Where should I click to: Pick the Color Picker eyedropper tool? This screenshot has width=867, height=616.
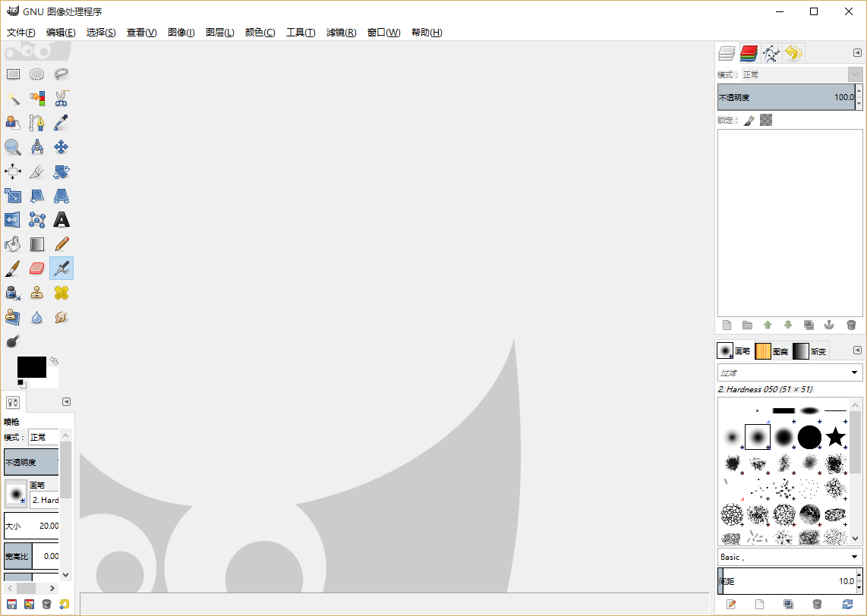click(61, 122)
